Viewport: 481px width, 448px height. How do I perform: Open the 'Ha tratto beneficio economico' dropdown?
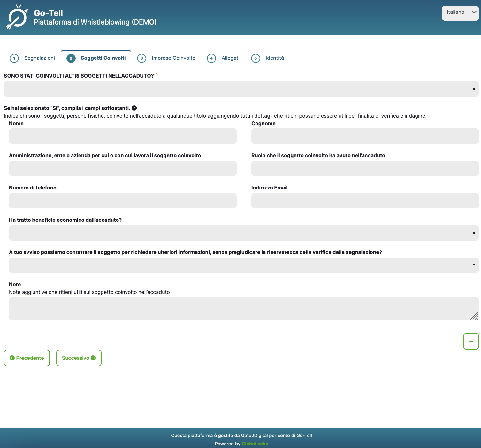pos(240,233)
